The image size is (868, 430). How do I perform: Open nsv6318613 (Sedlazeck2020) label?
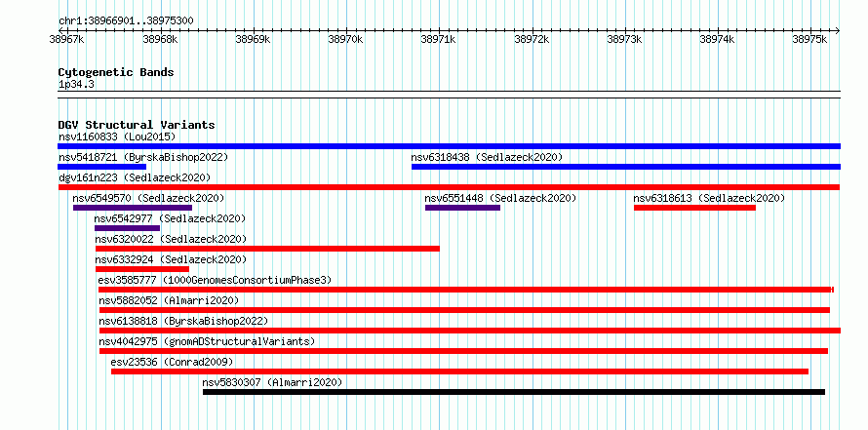pyautogui.click(x=709, y=198)
